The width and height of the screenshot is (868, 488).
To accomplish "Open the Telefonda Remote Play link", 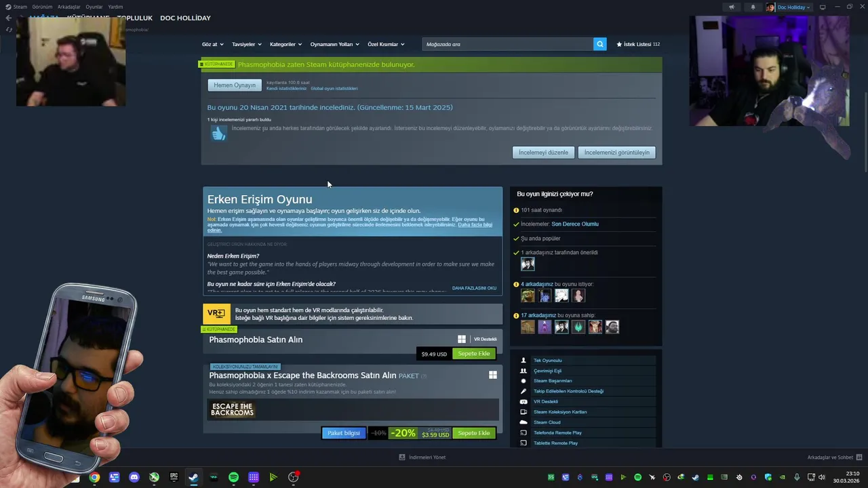I will 557,432.
